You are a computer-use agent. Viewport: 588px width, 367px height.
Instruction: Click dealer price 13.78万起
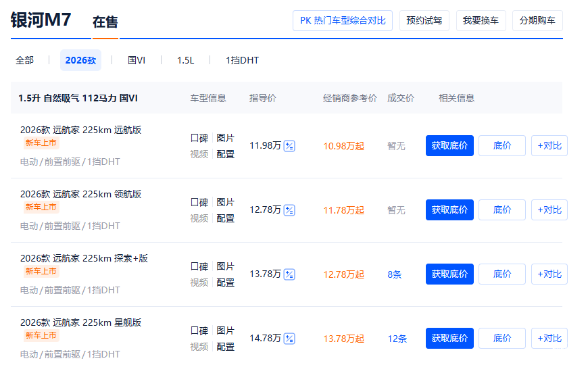click(x=344, y=339)
